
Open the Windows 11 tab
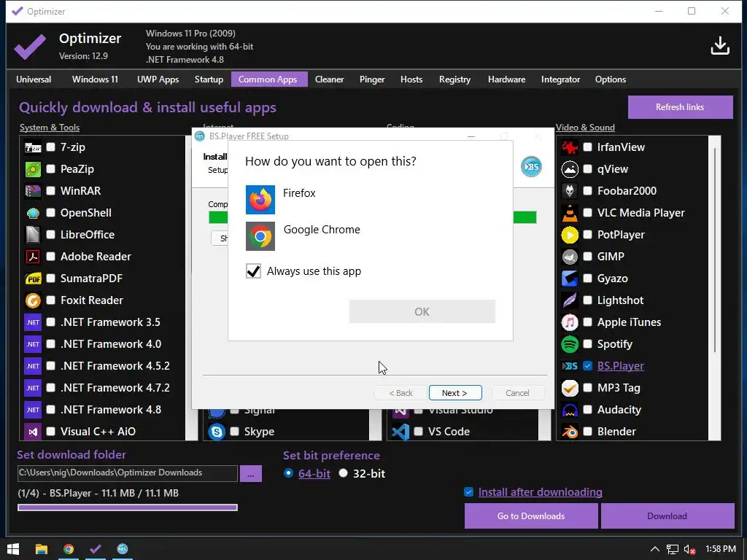click(95, 79)
